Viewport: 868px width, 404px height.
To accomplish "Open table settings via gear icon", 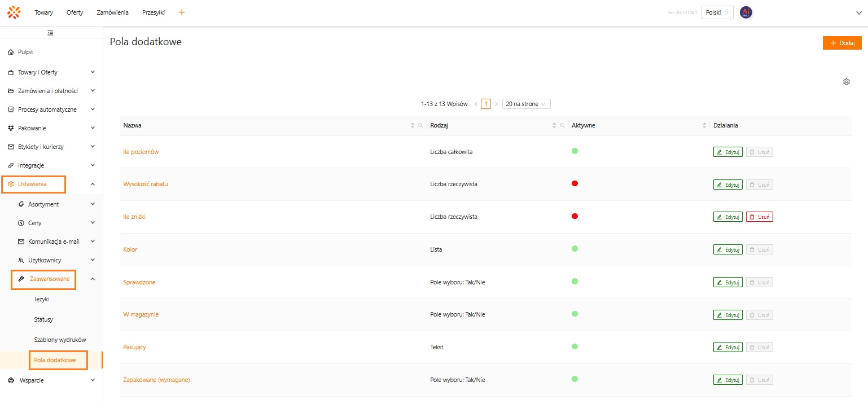I will [x=846, y=82].
